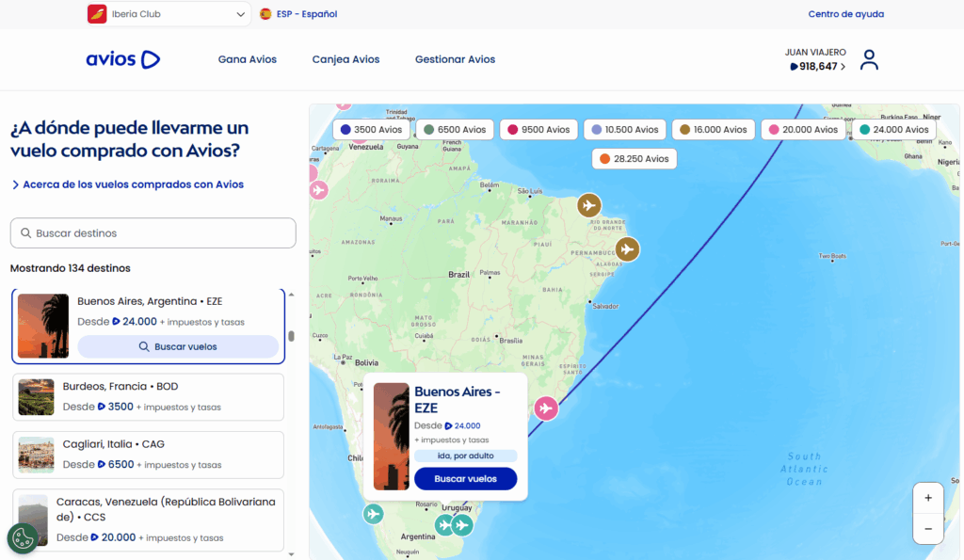The width and height of the screenshot is (964, 560).
Task: Select Burdeos, Francia • BOD destination
Action: tap(148, 397)
